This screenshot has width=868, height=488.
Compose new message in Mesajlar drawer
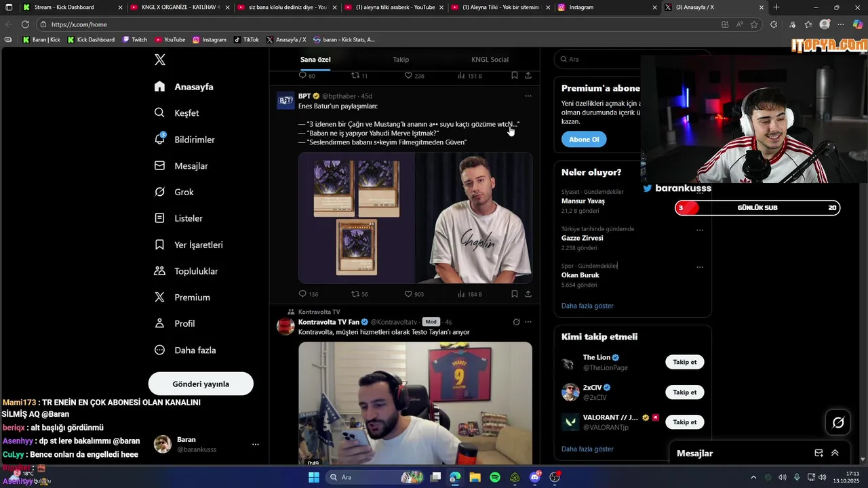818,453
